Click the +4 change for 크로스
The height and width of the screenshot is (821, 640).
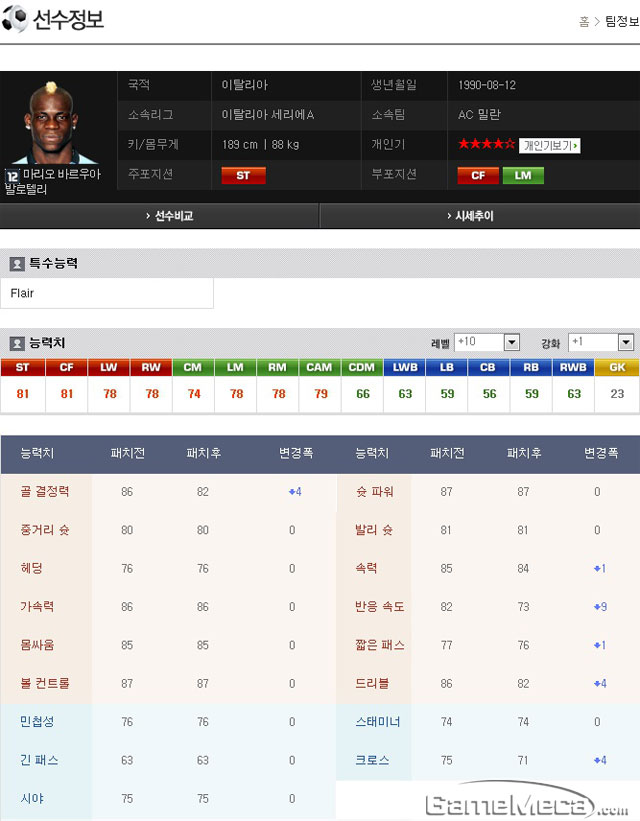point(600,760)
